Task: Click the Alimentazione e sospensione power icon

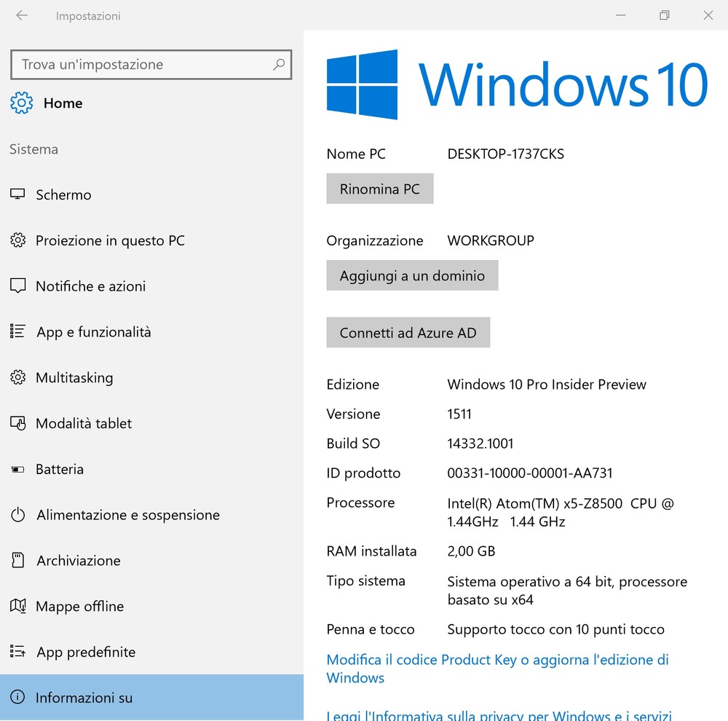Action: 17,515
